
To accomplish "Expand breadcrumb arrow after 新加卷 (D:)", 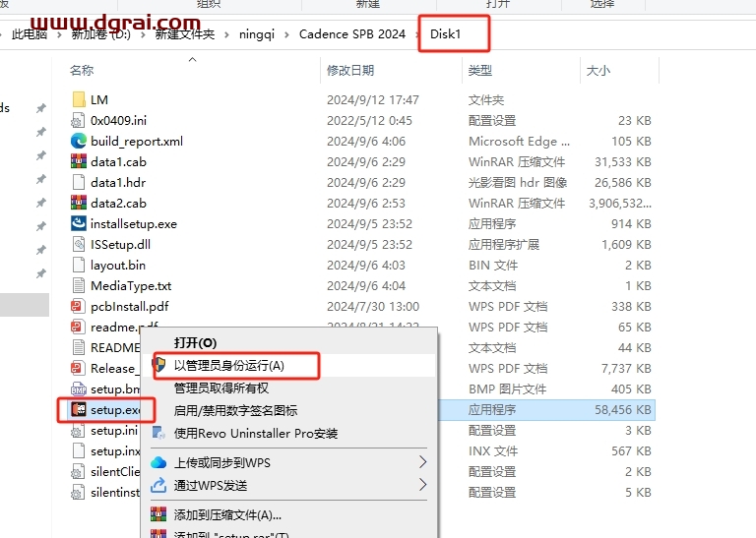I will (143, 34).
